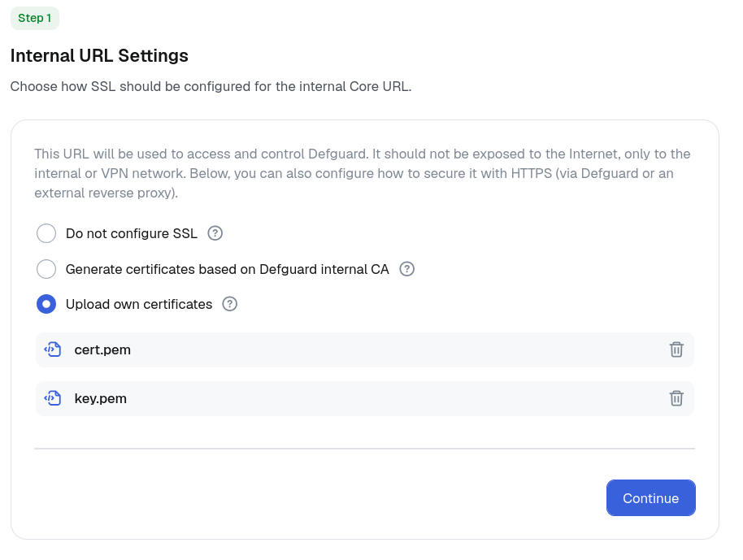
Task: Show help for Defguard internal CA option
Action: (x=406, y=269)
